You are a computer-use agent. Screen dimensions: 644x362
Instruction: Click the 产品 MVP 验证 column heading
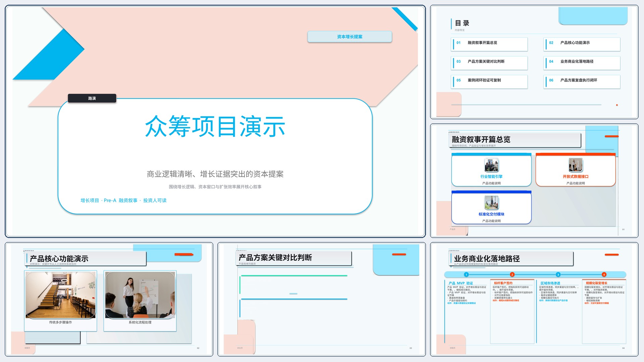[461, 283]
